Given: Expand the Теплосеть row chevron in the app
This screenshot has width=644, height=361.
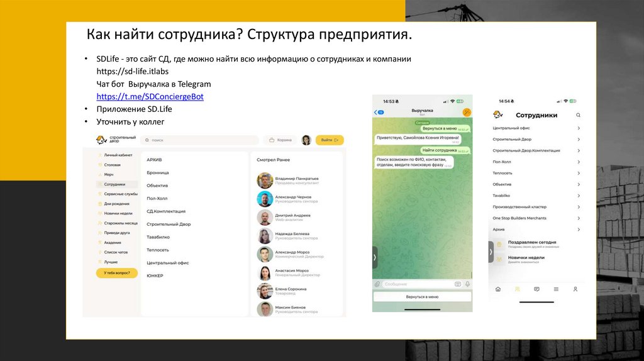Looking at the screenshot, I should pos(579,174).
